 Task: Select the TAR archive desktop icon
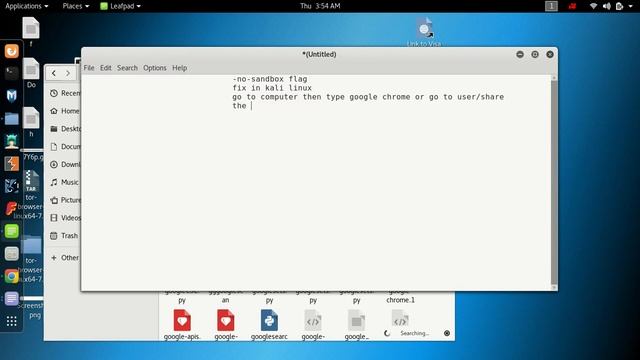coord(31,181)
